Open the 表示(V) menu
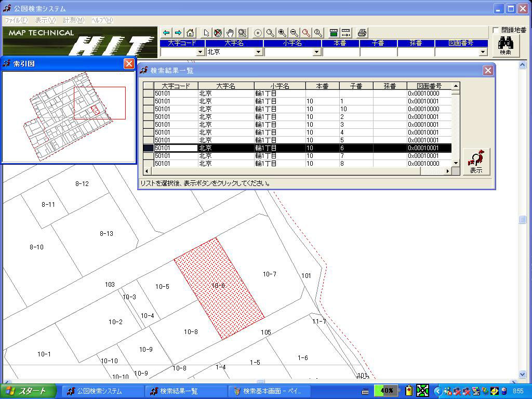 pyautogui.click(x=45, y=20)
